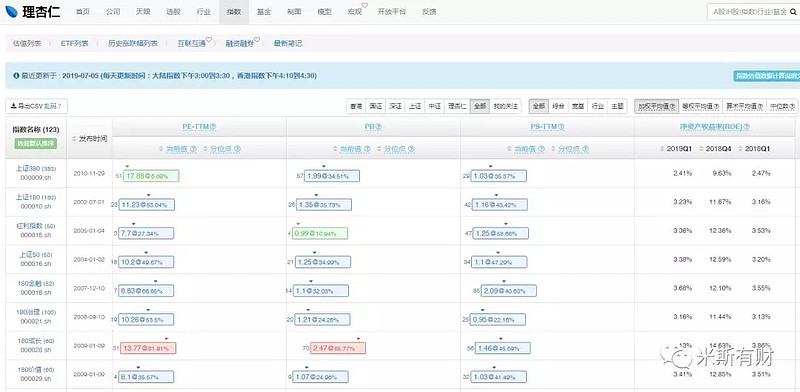Image resolution: width=800 pixels, height=392 pixels.
Task: Open 公司 in top navigation
Action: [x=113, y=12]
